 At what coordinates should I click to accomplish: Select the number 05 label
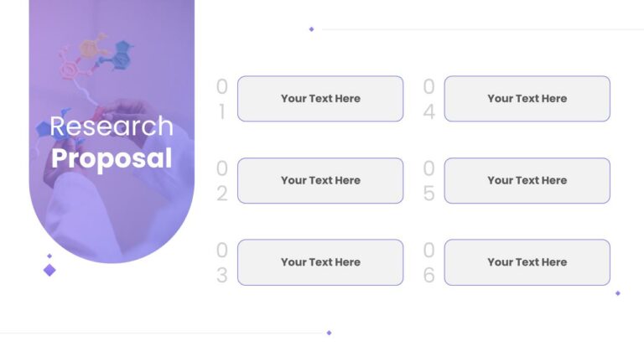428,181
